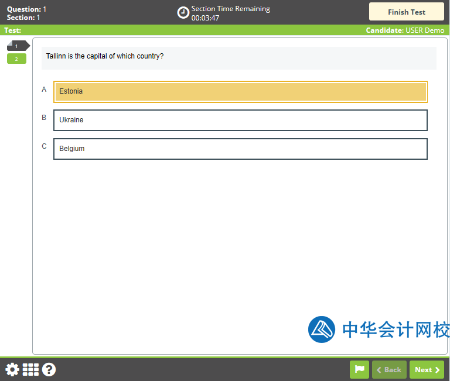
Task: Jump to question 2 in sidebar
Action: click(x=16, y=59)
